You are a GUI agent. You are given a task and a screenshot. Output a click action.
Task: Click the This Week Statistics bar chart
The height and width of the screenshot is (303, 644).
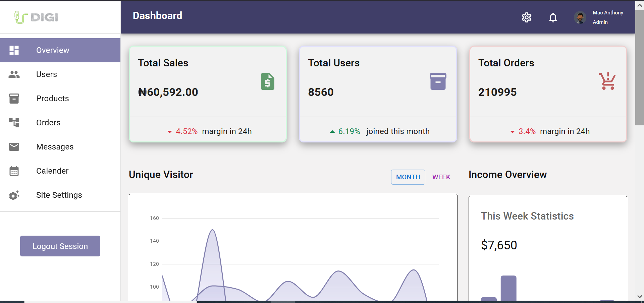[x=508, y=288]
